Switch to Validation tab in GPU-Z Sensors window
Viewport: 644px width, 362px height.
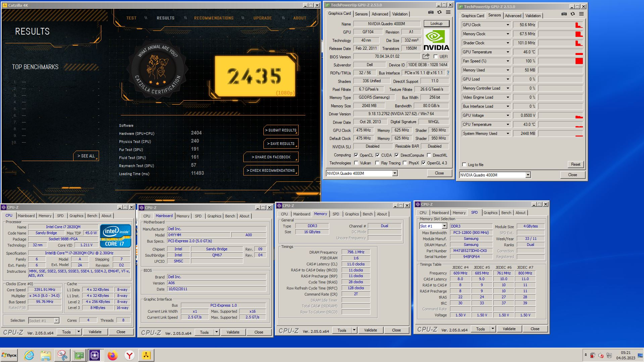coord(533,16)
